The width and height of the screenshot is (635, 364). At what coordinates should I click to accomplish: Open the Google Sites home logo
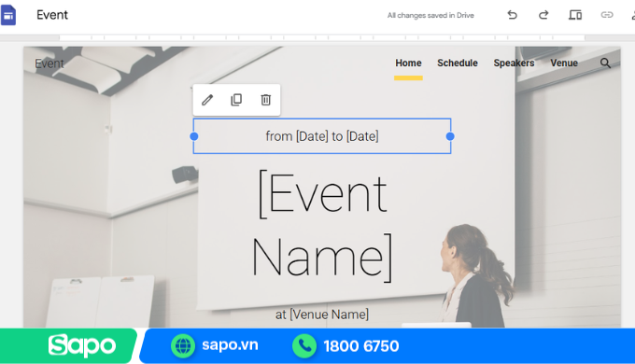(8, 15)
